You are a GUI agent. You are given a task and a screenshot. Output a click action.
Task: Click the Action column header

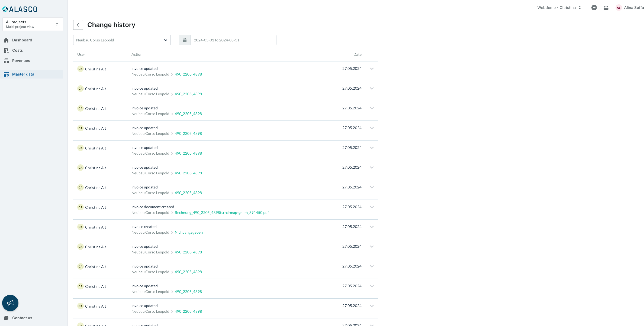[137, 54]
